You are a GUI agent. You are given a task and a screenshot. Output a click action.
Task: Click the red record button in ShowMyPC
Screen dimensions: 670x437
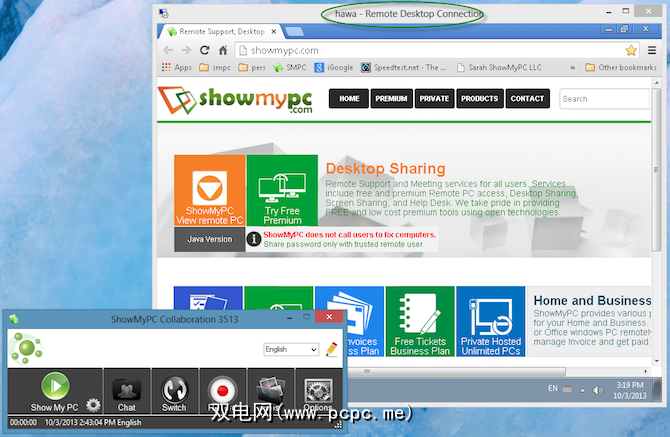click(223, 390)
